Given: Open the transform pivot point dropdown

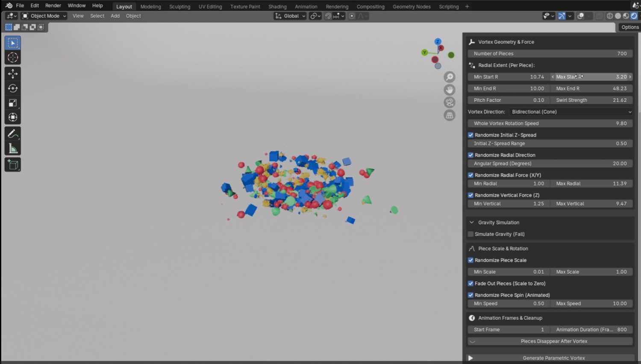Looking at the screenshot, I should (x=315, y=16).
